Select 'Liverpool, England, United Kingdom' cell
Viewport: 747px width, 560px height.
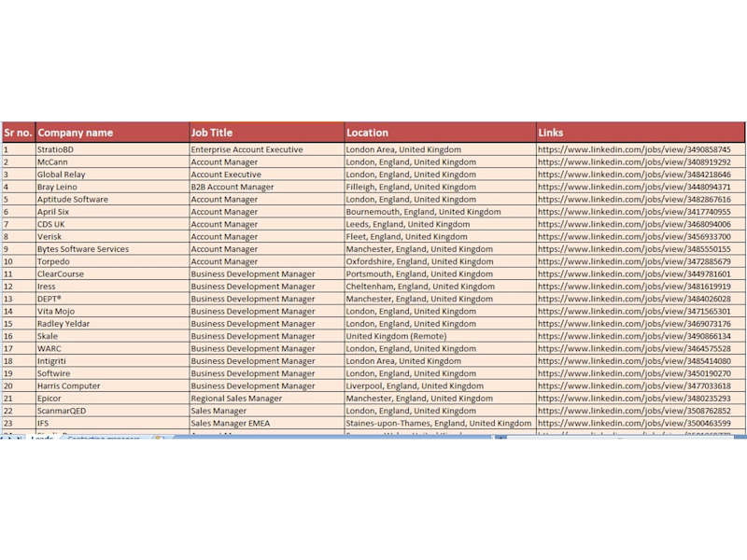coord(440,385)
